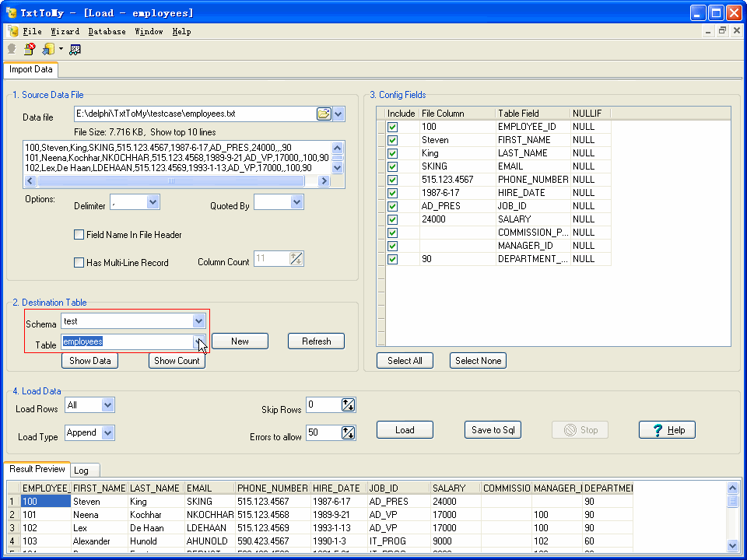
Task: Click the greyed-out connect user toolbar icon
Action: tap(12, 49)
